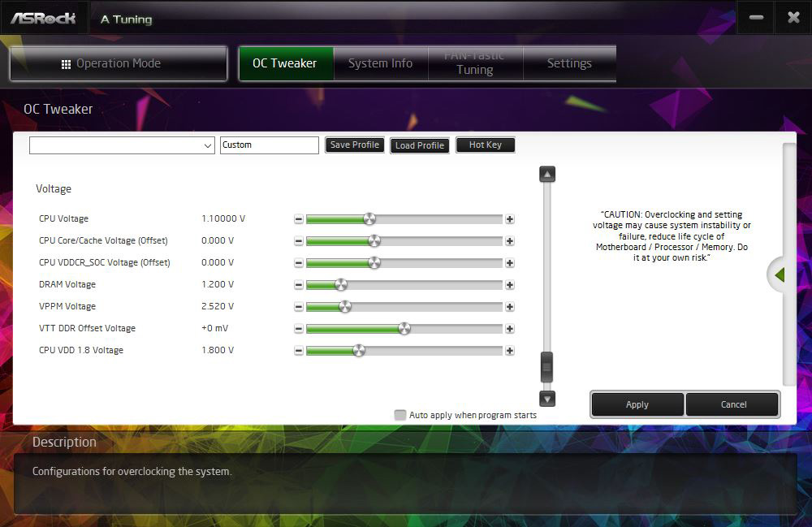This screenshot has width=812, height=527.
Task: Click the scroll up arrow button
Action: [546, 175]
